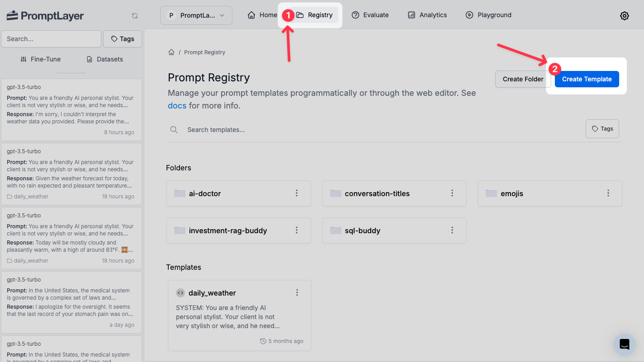Click the Create Template button
Screen dimensions: 644x362
tap(587, 79)
